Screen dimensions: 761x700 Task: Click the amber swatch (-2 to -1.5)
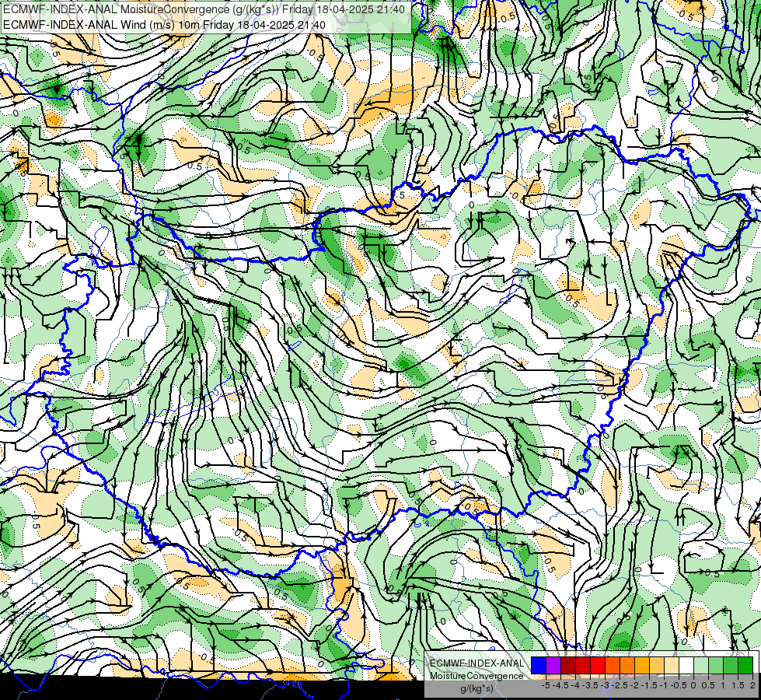point(642,665)
